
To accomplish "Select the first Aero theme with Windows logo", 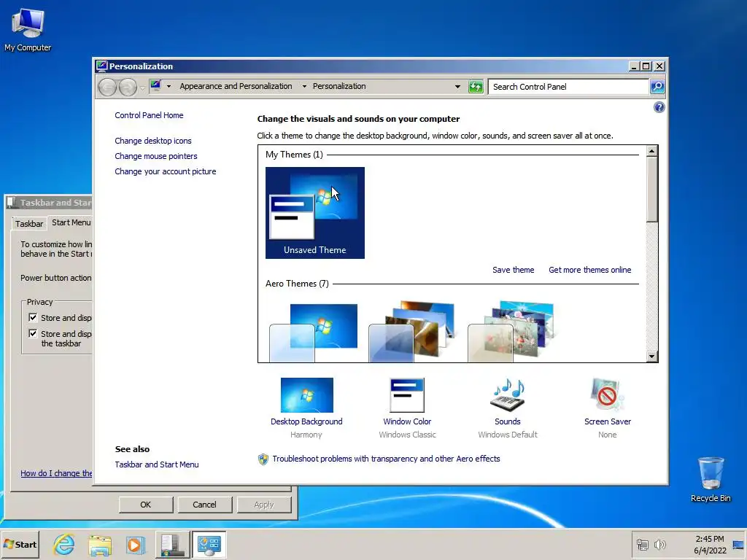I will [314, 332].
